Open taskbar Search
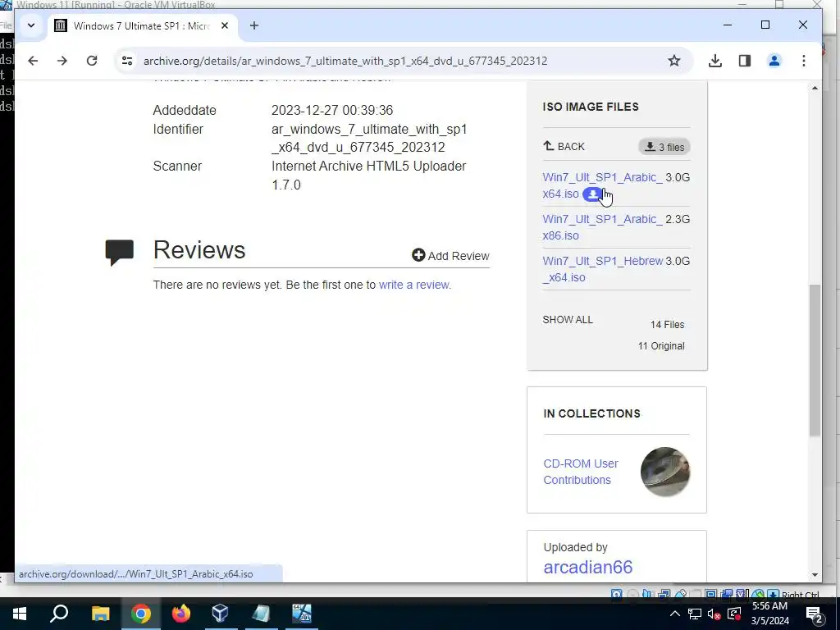 click(x=59, y=614)
